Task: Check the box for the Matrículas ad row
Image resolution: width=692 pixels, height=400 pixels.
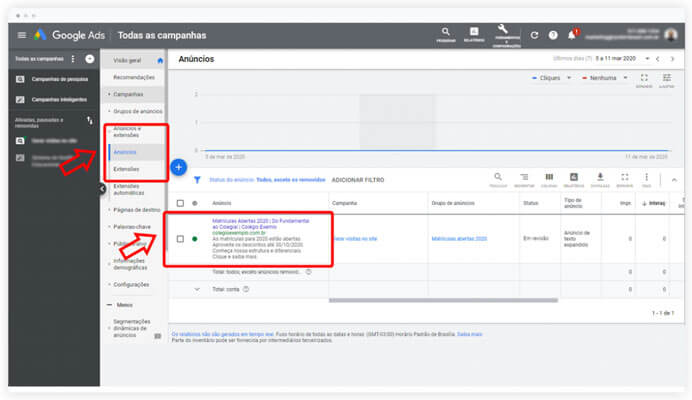Action: click(180, 239)
